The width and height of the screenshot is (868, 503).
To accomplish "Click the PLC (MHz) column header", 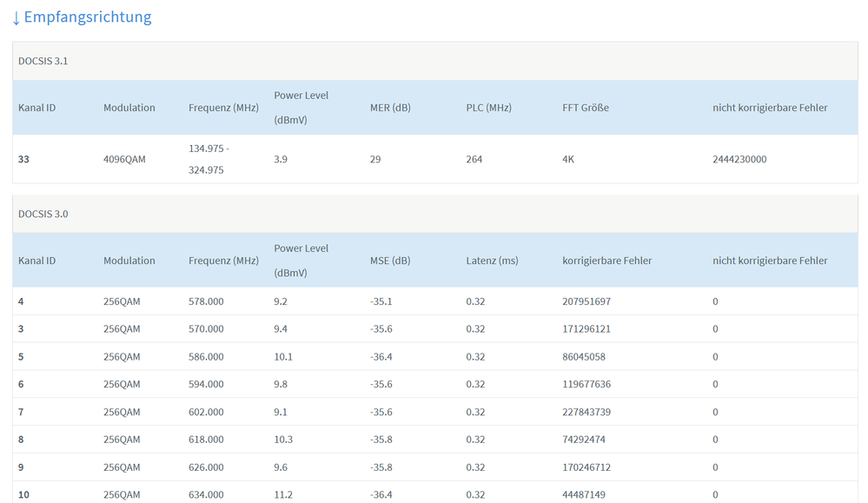I will coord(488,108).
